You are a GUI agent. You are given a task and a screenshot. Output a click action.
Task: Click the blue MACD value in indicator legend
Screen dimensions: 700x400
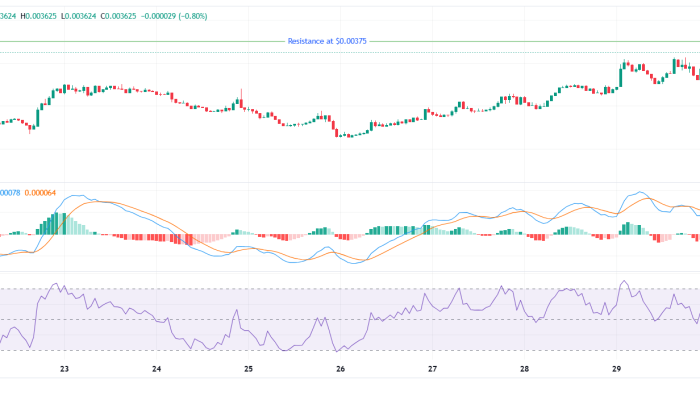[10, 192]
